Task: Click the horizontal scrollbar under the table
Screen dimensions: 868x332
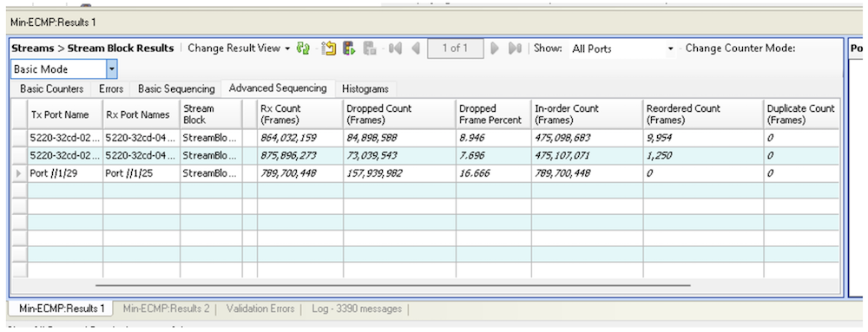Action: 393,285
